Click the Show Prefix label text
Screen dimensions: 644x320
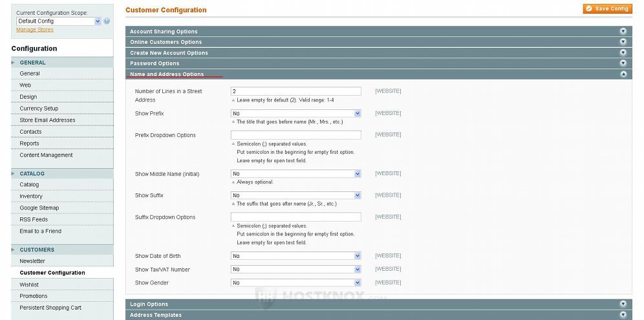[149, 113]
